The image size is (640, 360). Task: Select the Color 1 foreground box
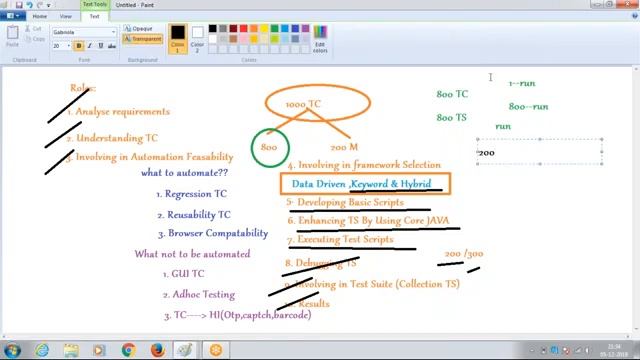[x=178, y=39]
